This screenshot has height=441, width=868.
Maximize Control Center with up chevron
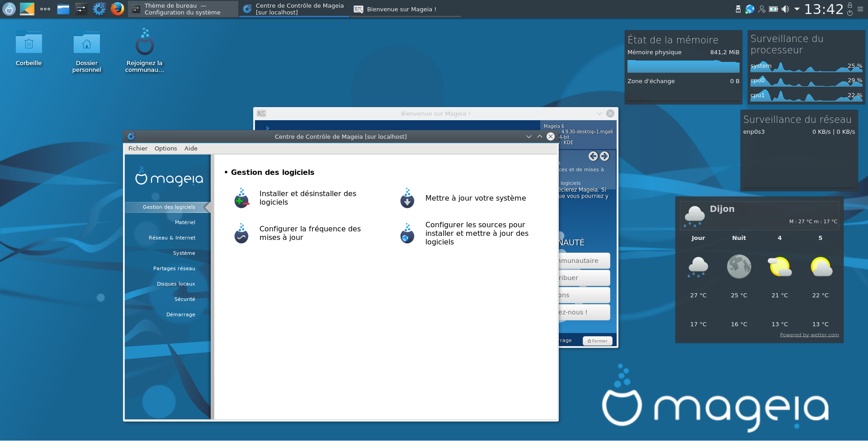tap(540, 136)
